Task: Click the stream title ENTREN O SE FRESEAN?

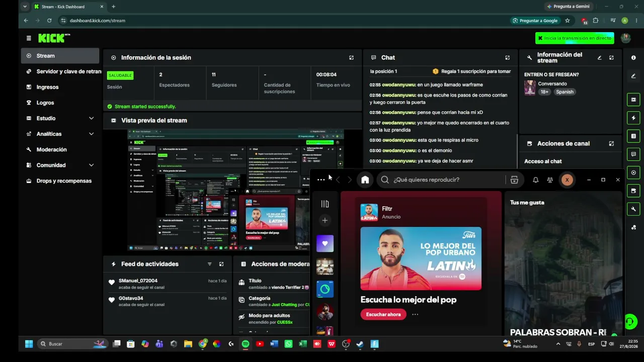Action: point(551,74)
